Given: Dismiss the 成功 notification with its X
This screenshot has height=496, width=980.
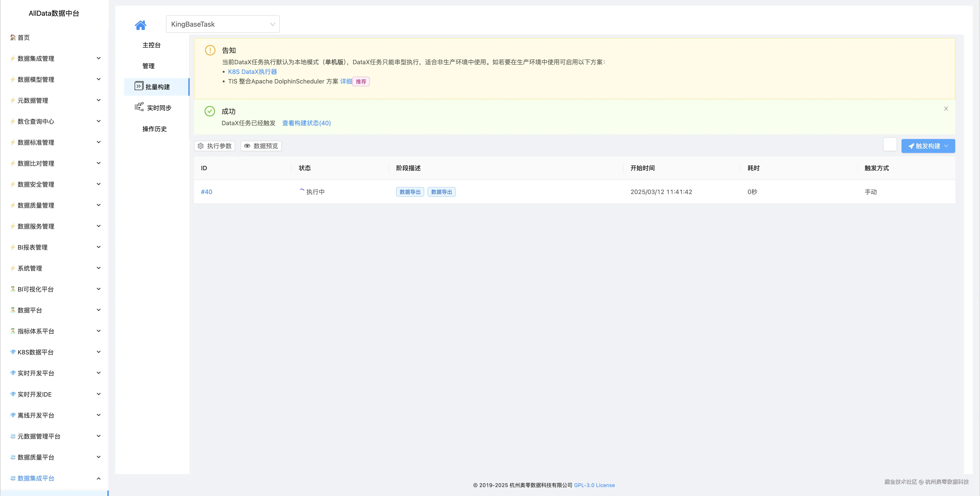Looking at the screenshot, I should [946, 108].
